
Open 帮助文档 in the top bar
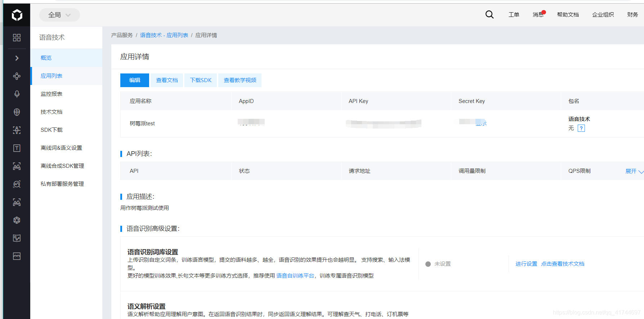click(568, 14)
